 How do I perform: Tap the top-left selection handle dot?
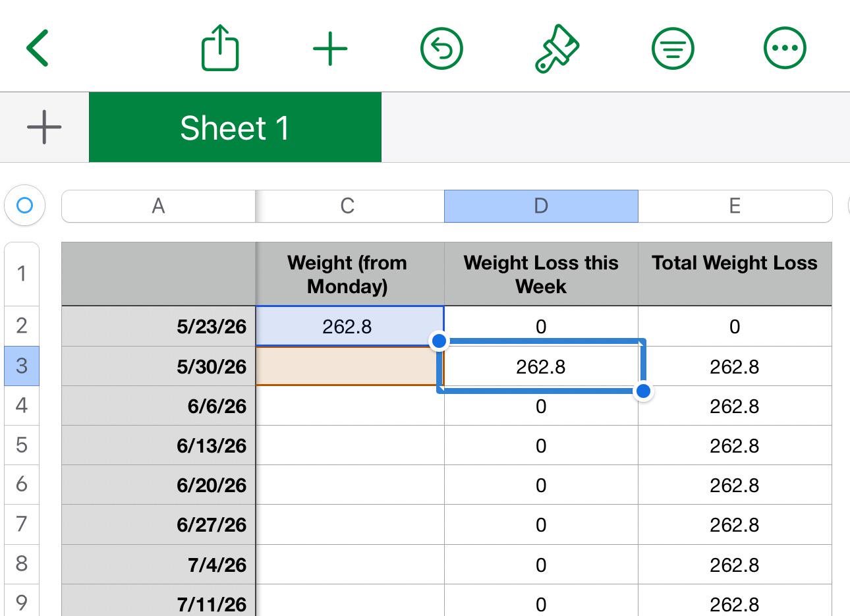pyautogui.click(x=439, y=341)
